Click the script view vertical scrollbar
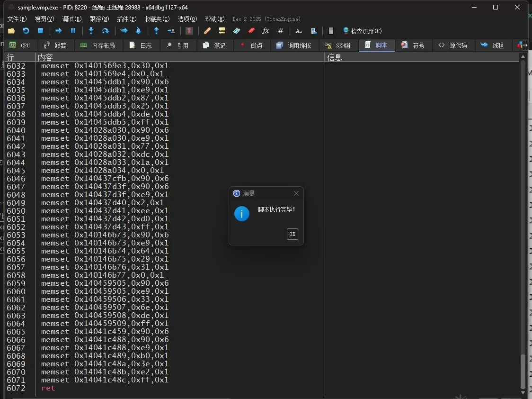 523,225
